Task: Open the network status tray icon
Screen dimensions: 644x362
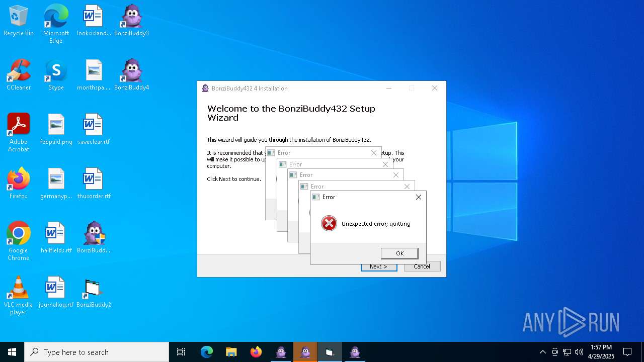Action: tap(567, 352)
